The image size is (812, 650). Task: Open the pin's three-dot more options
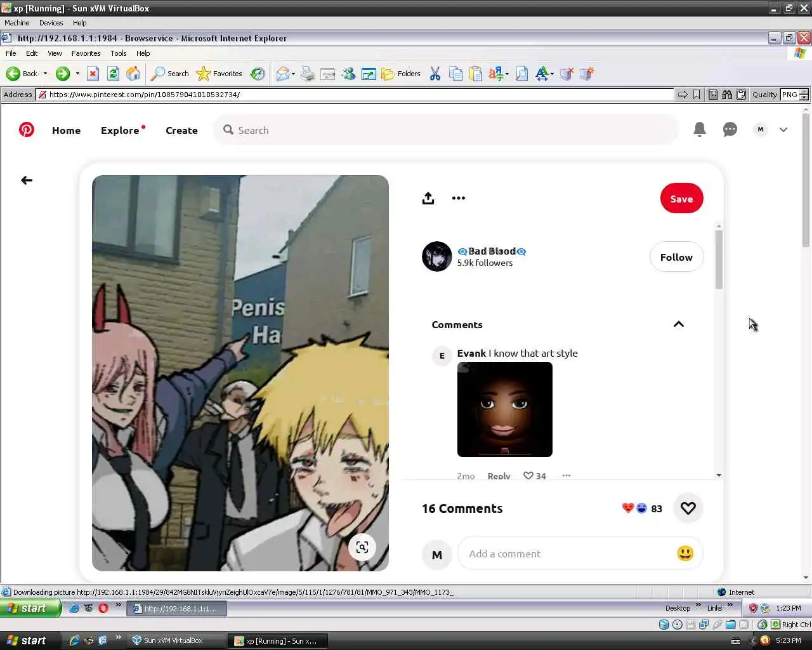point(459,198)
